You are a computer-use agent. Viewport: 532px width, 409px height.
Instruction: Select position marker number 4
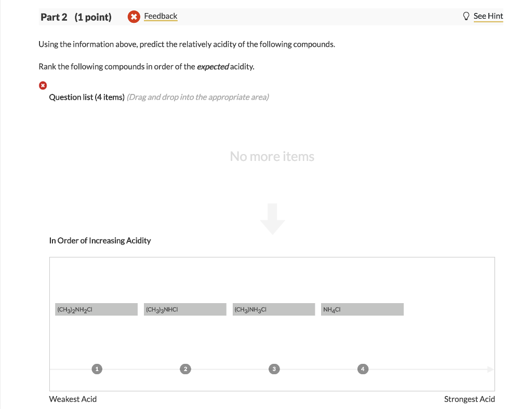[x=363, y=369]
